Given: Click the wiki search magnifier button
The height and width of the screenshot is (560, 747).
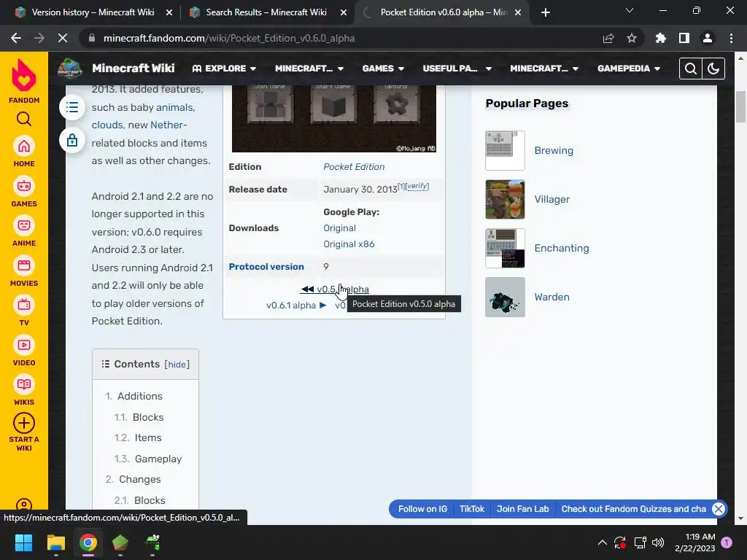Looking at the screenshot, I should 691,69.
